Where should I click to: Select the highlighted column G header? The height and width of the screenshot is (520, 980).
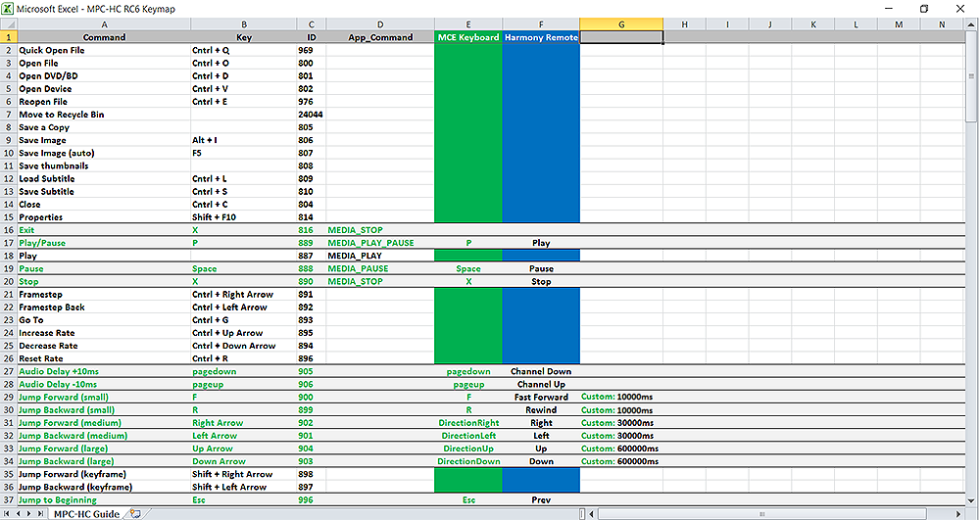click(x=621, y=24)
